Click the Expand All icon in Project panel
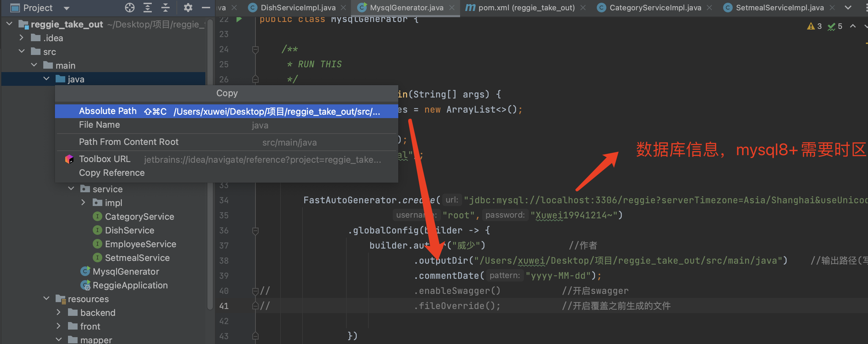The height and width of the screenshot is (344, 868). click(x=148, y=8)
